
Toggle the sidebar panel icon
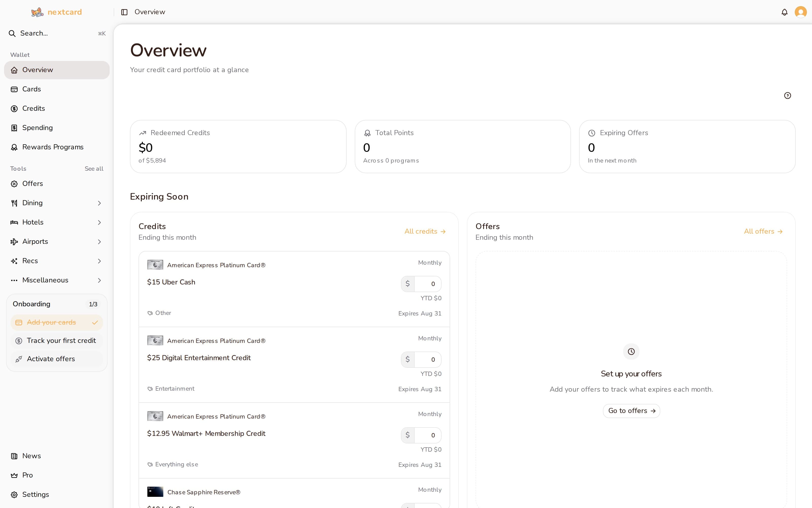[124, 12]
